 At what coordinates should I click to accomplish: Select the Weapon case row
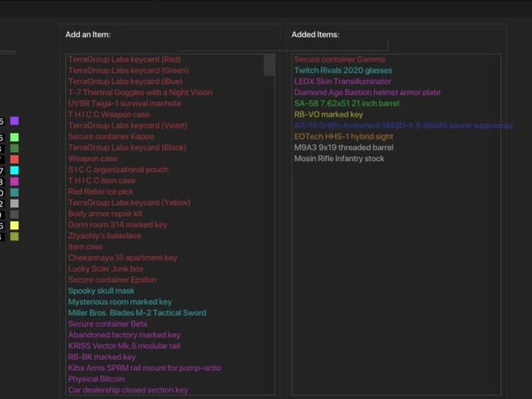[x=92, y=159]
